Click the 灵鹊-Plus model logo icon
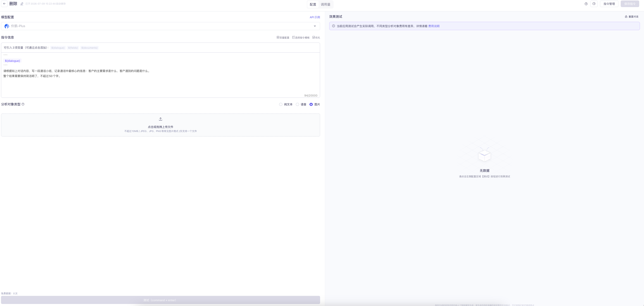 coord(7,26)
